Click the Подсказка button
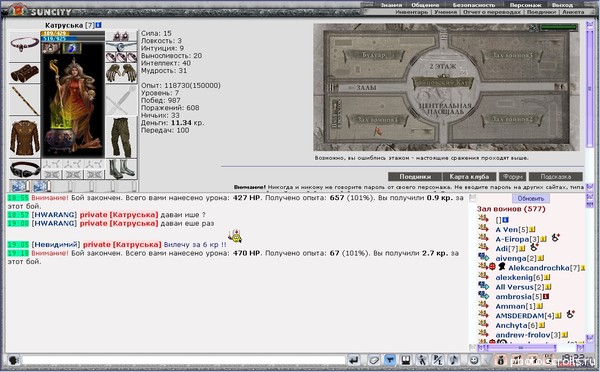The height and width of the screenshot is (372, 600). click(x=556, y=177)
